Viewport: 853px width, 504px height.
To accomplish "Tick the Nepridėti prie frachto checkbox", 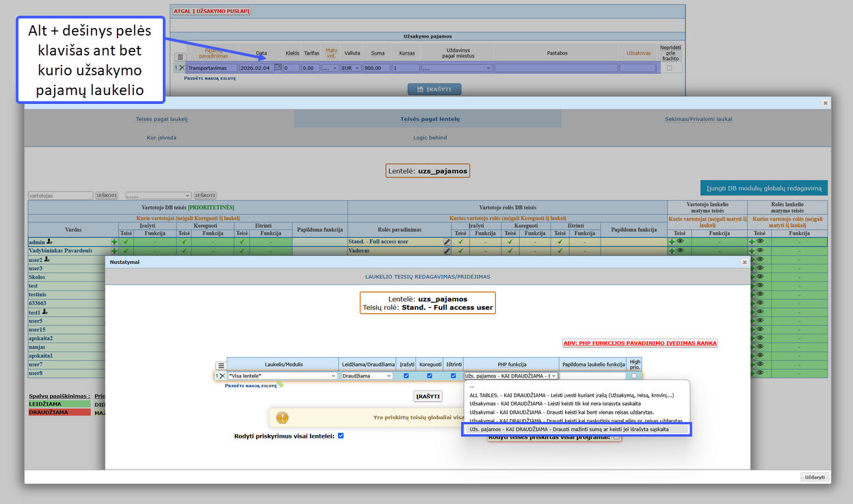I will point(670,68).
